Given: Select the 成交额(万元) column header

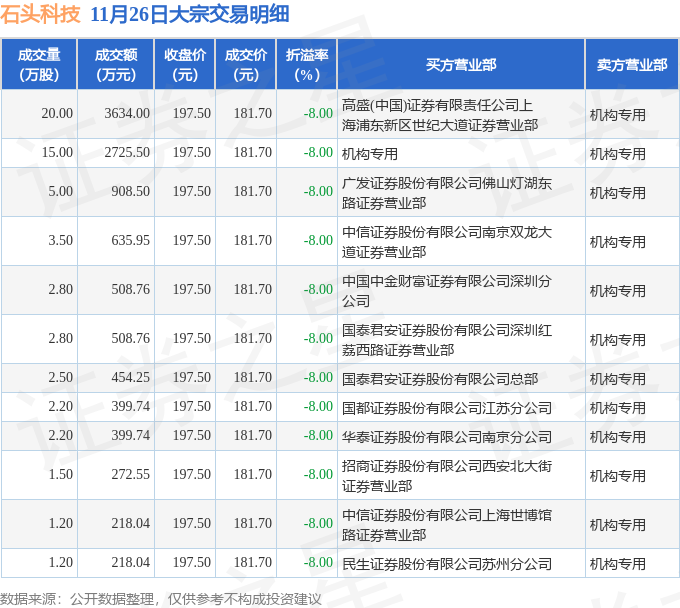Looking at the screenshot, I should coord(116,64).
